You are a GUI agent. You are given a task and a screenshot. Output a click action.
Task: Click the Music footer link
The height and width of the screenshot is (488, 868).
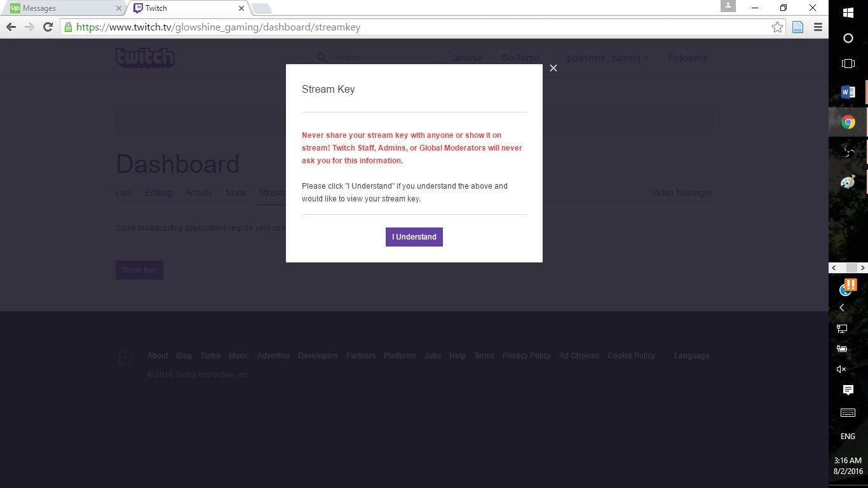point(239,356)
